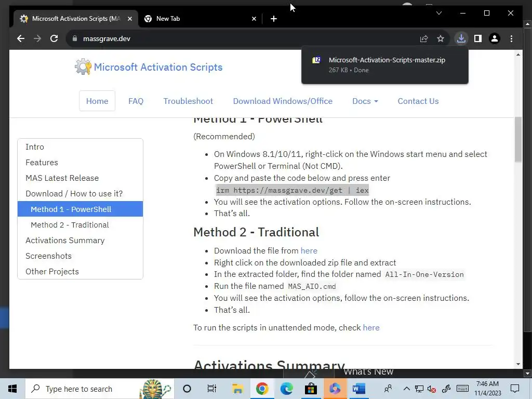Screen dimensions: 532x399
Task: Open the Contact Us nav link
Action: pyautogui.click(x=418, y=101)
